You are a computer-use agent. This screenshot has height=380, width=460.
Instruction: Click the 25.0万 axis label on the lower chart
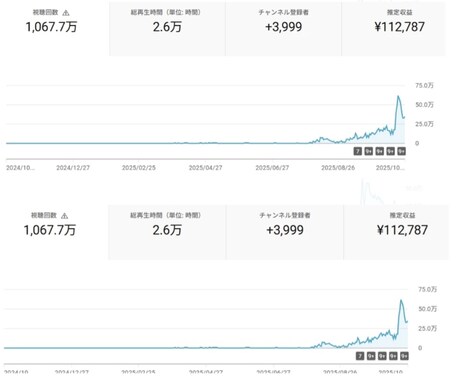tap(427, 329)
